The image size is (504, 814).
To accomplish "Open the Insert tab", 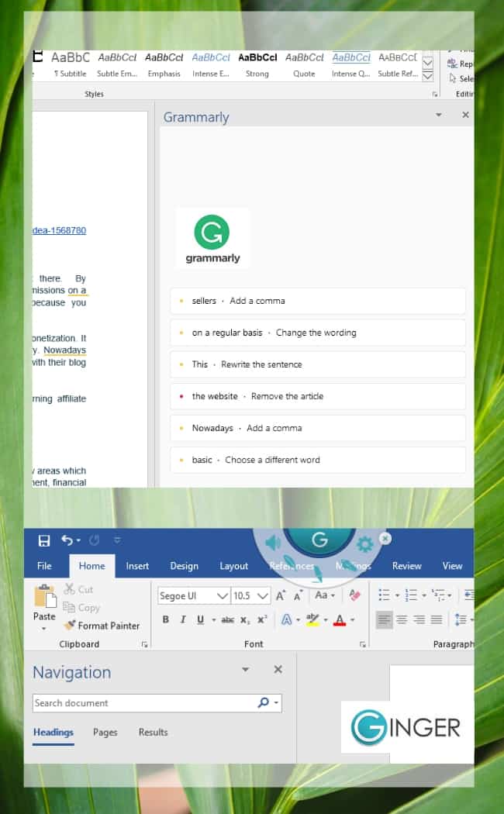I will [137, 566].
